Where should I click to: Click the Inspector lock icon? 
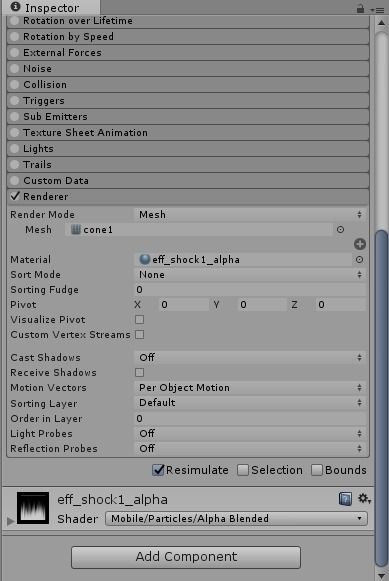pos(360,9)
